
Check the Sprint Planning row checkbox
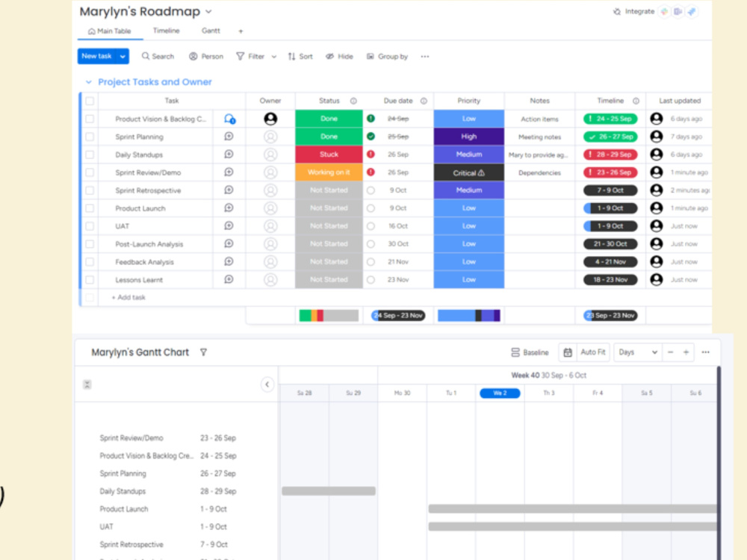click(90, 137)
